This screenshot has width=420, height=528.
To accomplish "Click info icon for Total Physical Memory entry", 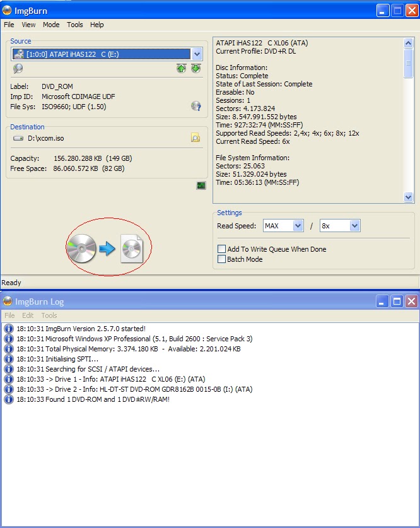I will tap(9, 349).
